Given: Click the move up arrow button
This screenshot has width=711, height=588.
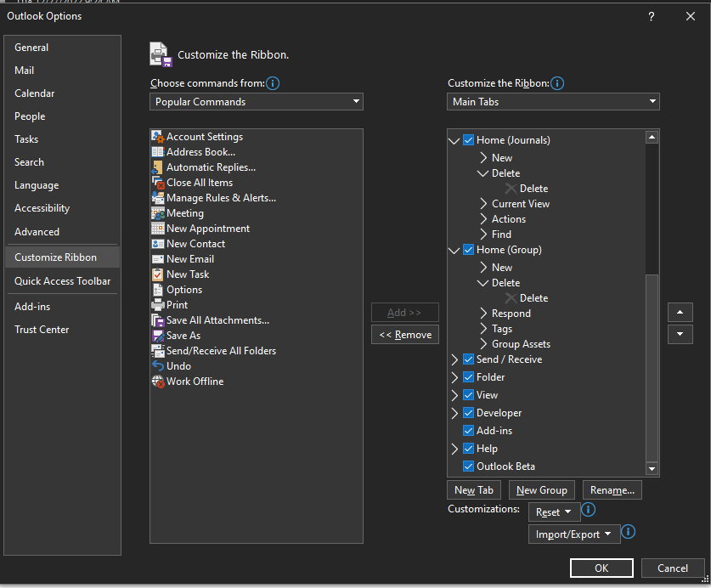Looking at the screenshot, I should (x=680, y=312).
